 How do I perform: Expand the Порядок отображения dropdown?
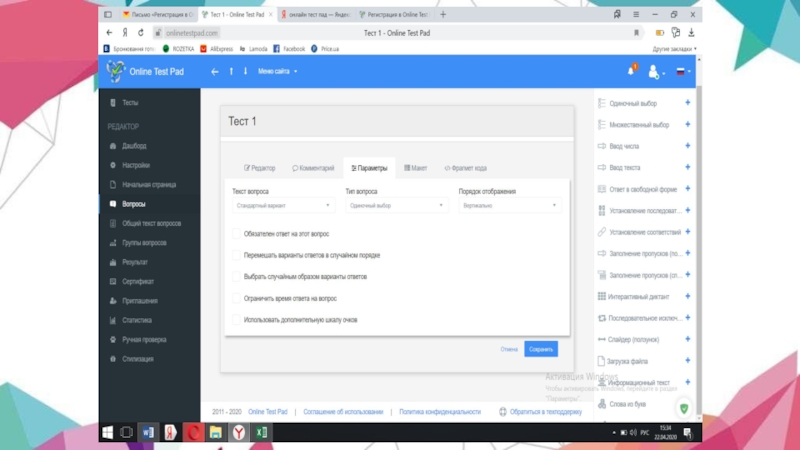coord(510,205)
